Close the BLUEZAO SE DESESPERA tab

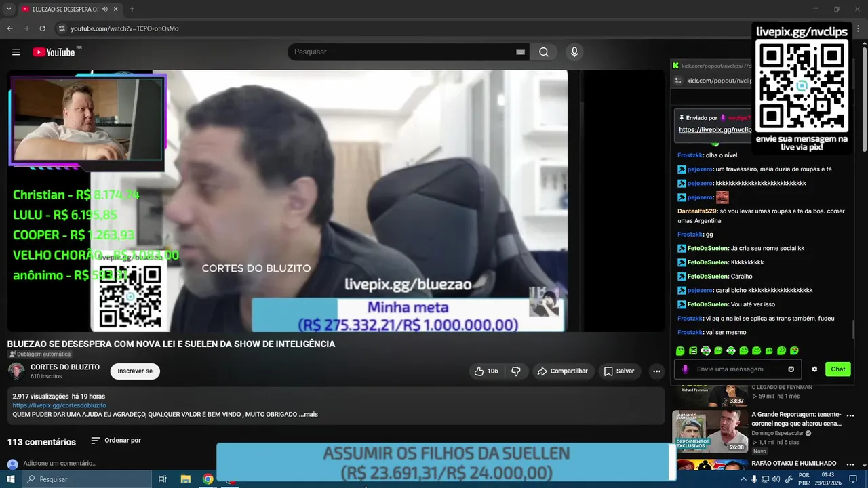(x=116, y=9)
